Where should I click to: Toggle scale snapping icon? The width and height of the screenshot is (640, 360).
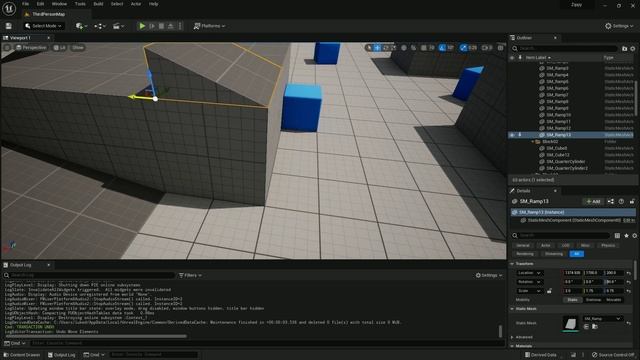(463, 48)
